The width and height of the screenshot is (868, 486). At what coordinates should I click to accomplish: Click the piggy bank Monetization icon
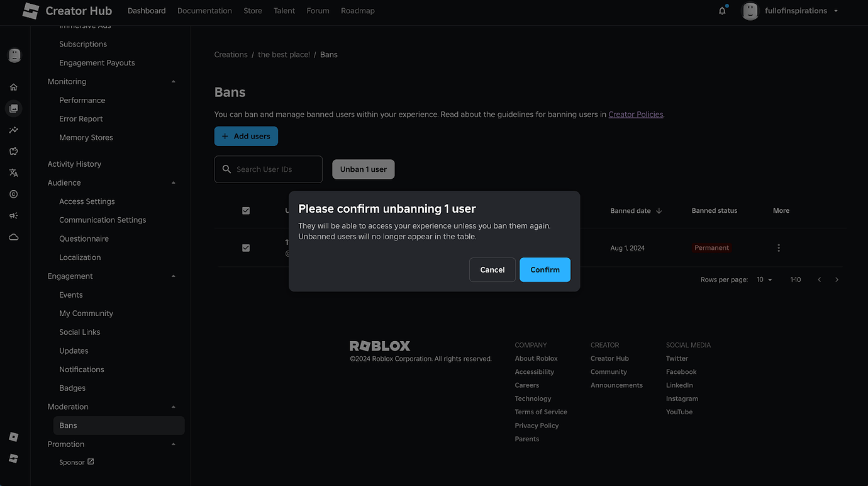14,151
